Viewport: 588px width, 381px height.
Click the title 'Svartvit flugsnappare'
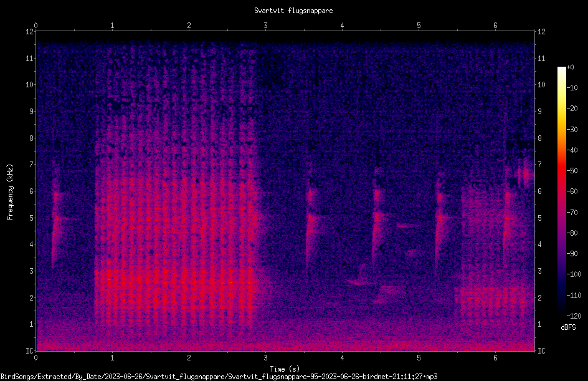tap(293, 11)
